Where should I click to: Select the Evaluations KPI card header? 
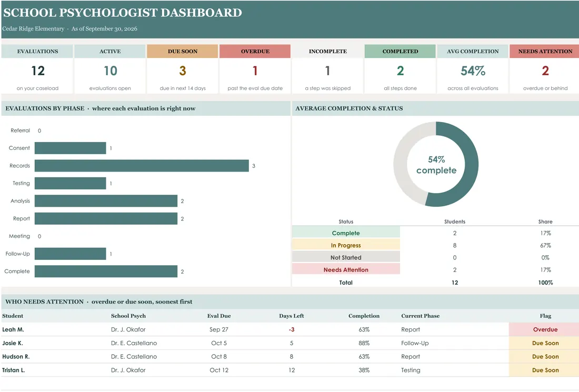(x=37, y=52)
